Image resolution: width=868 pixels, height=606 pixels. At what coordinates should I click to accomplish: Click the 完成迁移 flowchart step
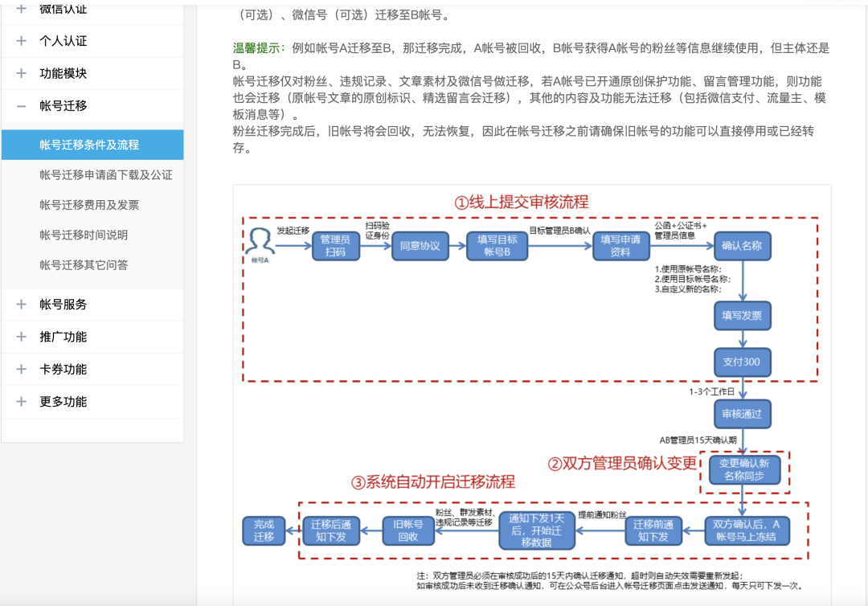pyautogui.click(x=264, y=530)
